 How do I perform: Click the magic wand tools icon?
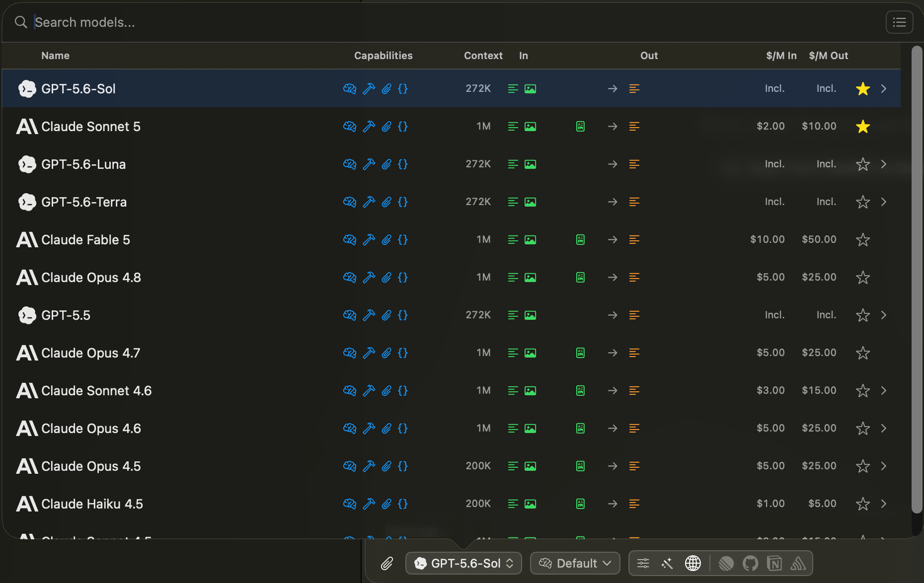click(667, 563)
